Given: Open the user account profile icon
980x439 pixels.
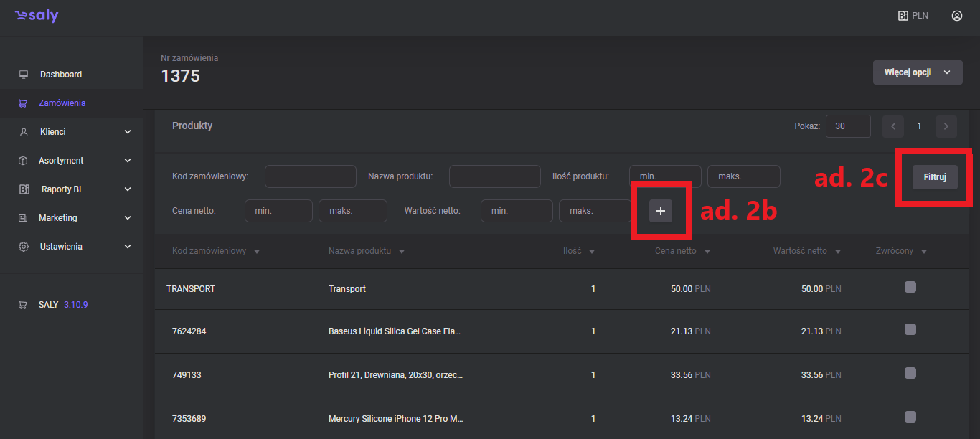Looking at the screenshot, I should point(956,16).
